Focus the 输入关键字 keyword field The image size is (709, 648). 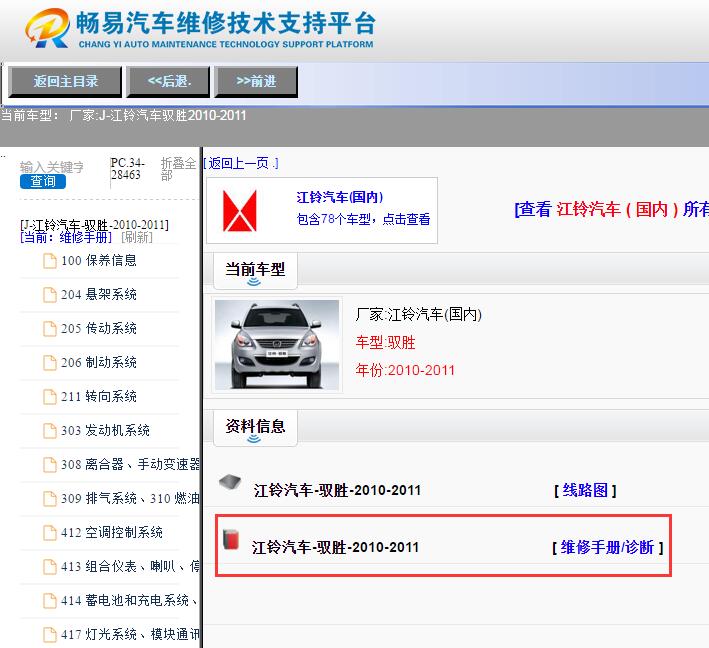click(x=52, y=167)
